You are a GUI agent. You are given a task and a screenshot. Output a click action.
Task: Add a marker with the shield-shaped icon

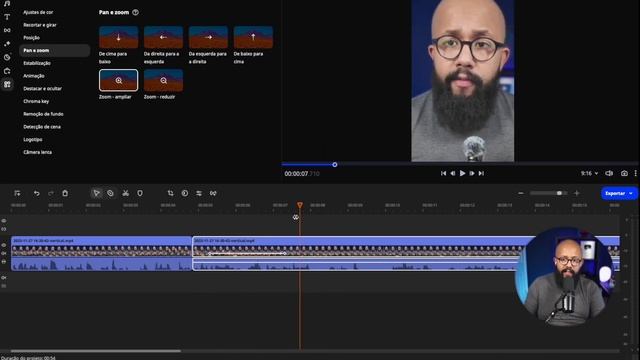point(140,193)
